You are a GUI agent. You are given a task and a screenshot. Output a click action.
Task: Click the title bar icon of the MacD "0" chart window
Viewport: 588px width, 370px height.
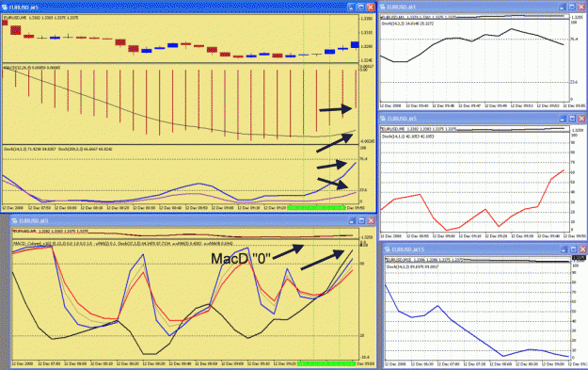14,221
